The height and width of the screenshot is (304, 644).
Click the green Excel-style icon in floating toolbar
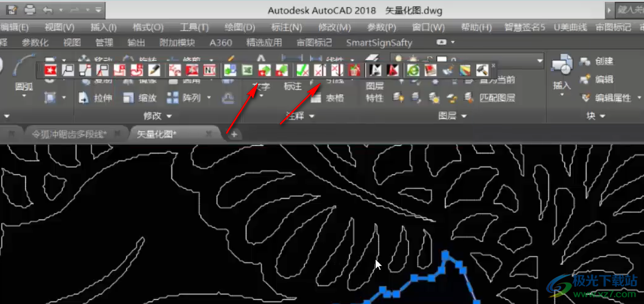(247, 70)
